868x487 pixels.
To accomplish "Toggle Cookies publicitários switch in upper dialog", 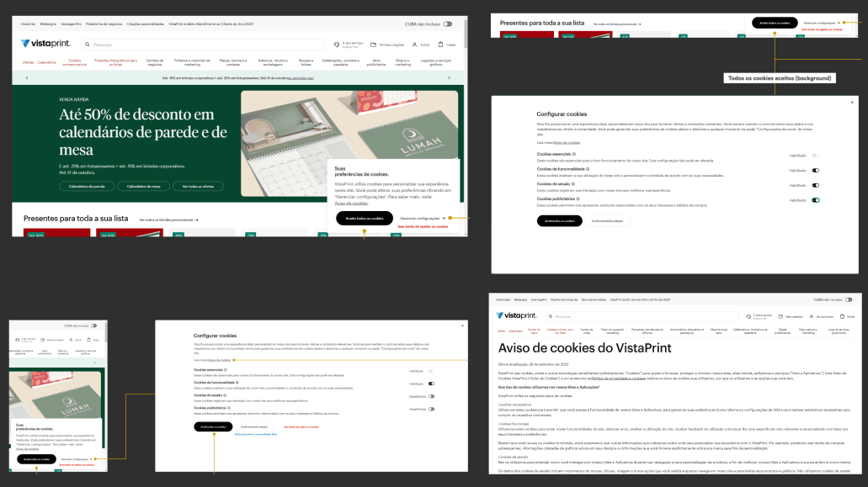I will tap(816, 200).
